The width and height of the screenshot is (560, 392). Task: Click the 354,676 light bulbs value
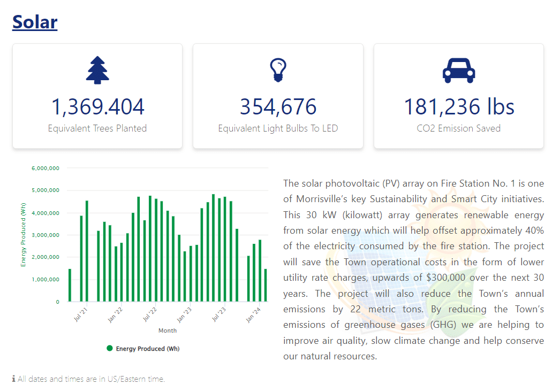(278, 106)
